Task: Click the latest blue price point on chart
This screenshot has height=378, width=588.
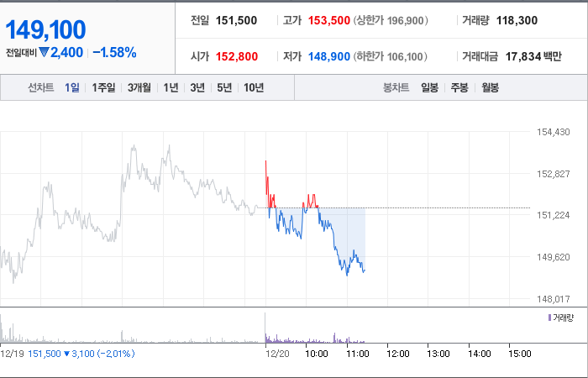Action: tap(364, 270)
